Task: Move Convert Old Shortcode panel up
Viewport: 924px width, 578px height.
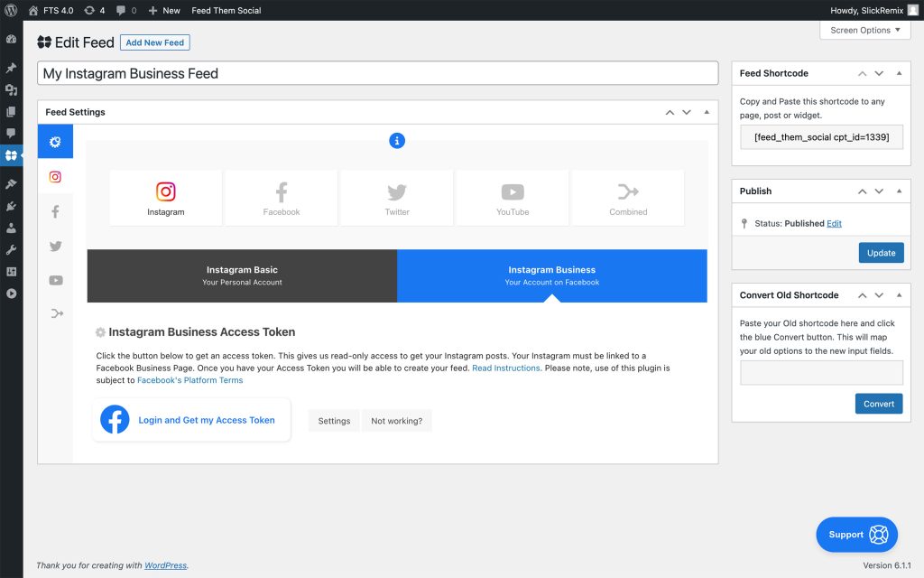Action: click(x=862, y=295)
